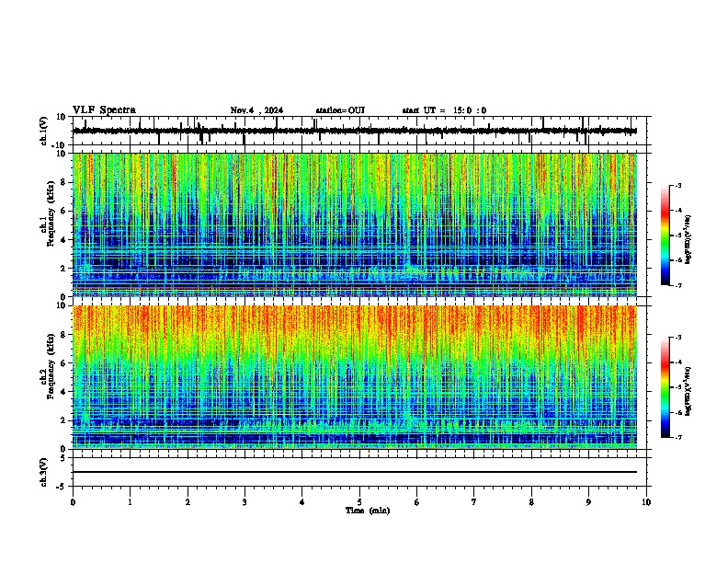Click the ch.3(V) axis label
This screenshot has width=728, height=563.
(x=44, y=472)
